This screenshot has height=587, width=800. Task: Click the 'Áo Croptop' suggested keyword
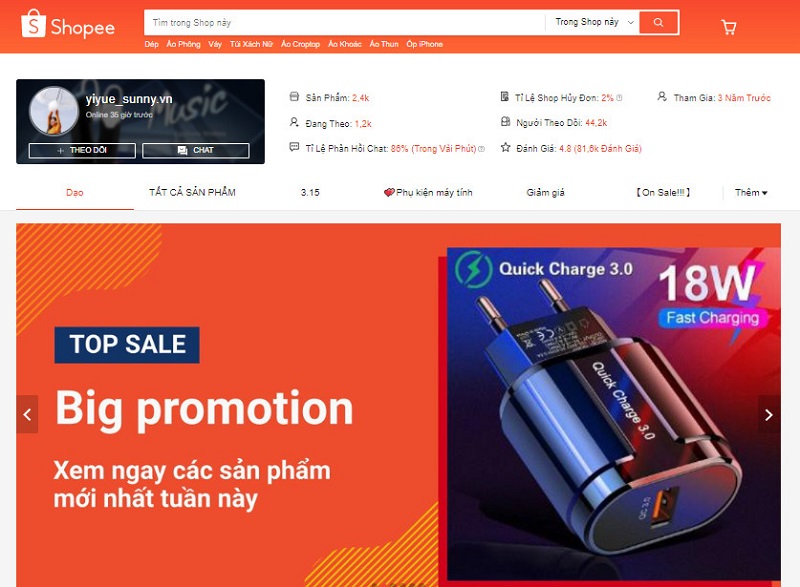[x=301, y=44]
